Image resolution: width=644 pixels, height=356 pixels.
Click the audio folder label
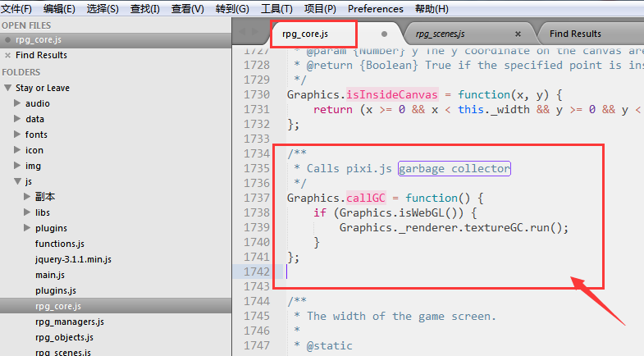38,103
